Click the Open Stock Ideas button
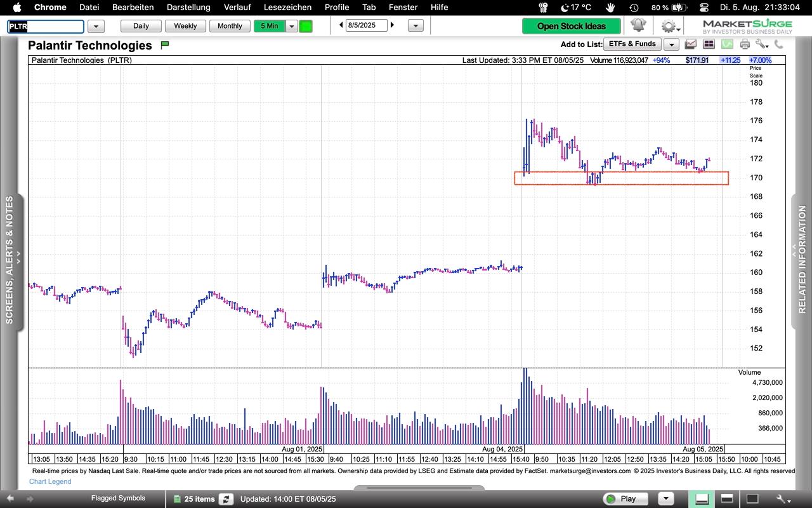 coord(571,26)
